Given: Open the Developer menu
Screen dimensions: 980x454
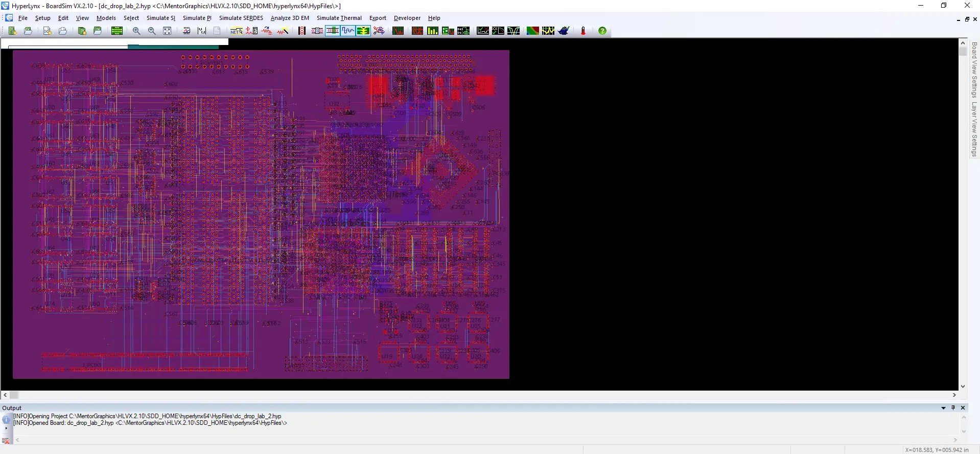Looking at the screenshot, I should click(407, 18).
